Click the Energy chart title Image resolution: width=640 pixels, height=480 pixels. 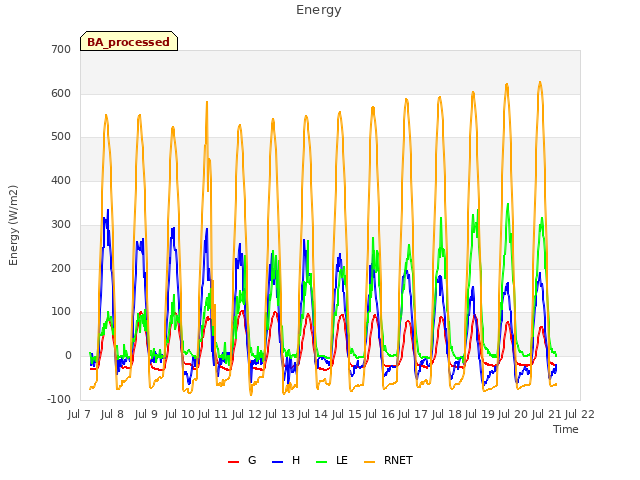click(x=319, y=10)
